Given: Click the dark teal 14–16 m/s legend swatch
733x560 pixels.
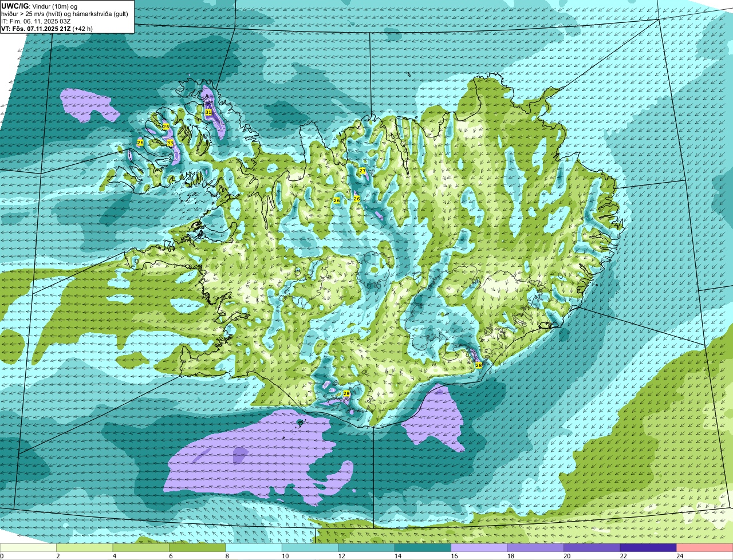Looking at the screenshot, I should coord(423,548).
